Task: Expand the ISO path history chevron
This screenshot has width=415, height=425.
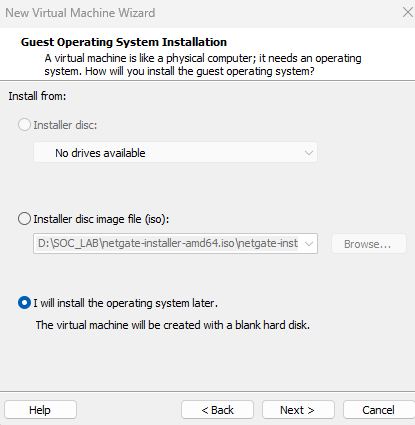Action: pos(309,244)
